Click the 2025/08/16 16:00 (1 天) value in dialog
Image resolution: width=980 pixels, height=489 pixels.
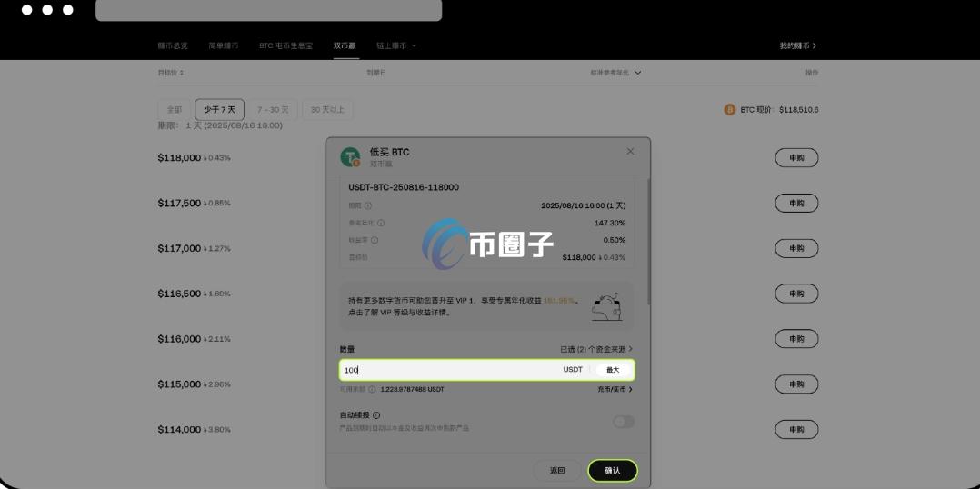point(583,205)
